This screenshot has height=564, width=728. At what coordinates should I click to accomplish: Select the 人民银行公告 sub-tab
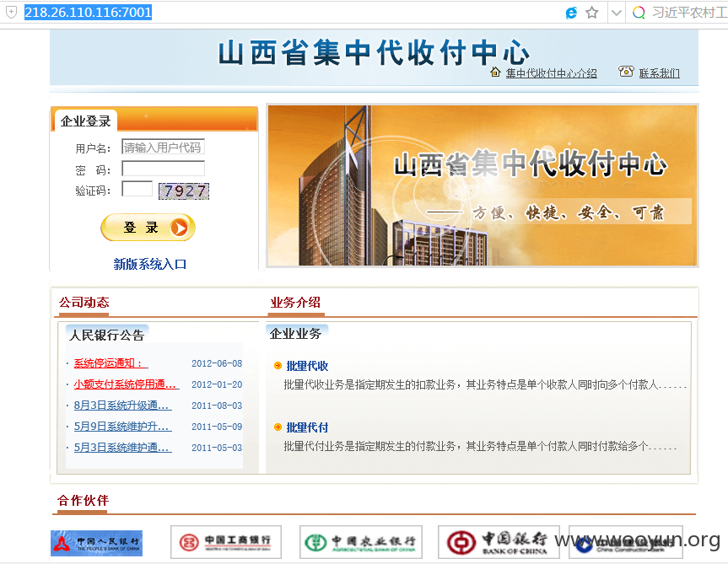[x=107, y=335]
